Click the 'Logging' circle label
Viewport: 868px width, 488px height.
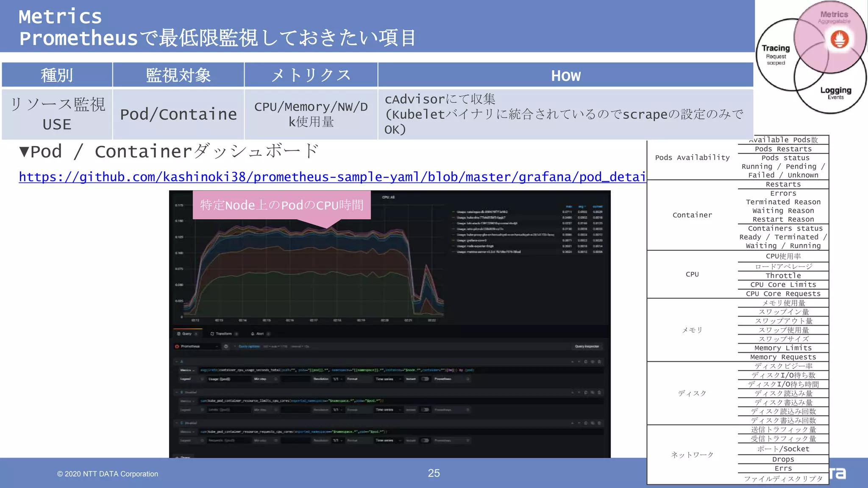[x=835, y=90]
